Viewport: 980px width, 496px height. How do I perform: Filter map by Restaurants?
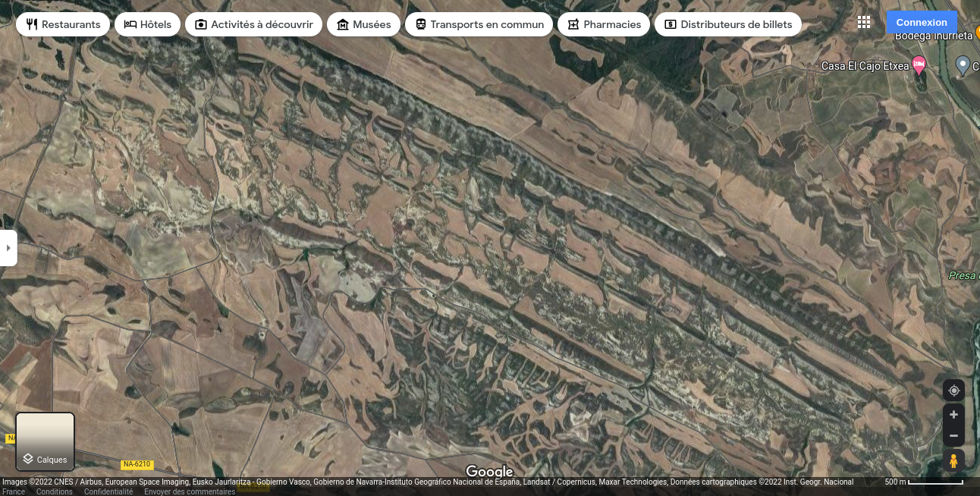coord(63,24)
